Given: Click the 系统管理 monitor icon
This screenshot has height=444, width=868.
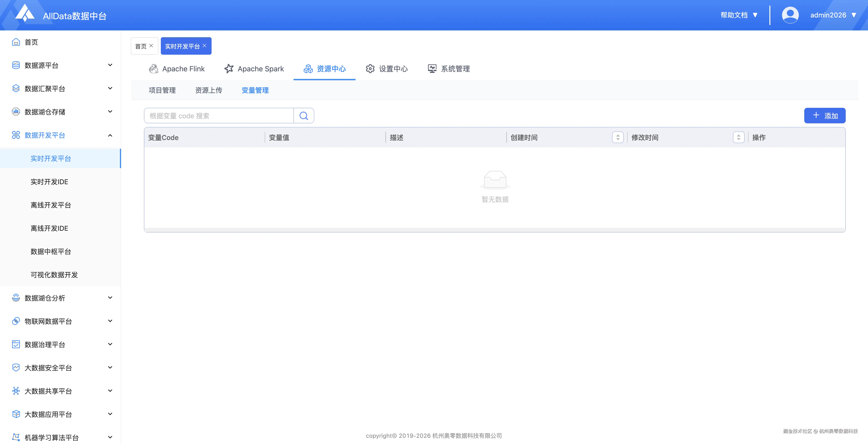Looking at the screenshot, I should click(x=432, y=69).
